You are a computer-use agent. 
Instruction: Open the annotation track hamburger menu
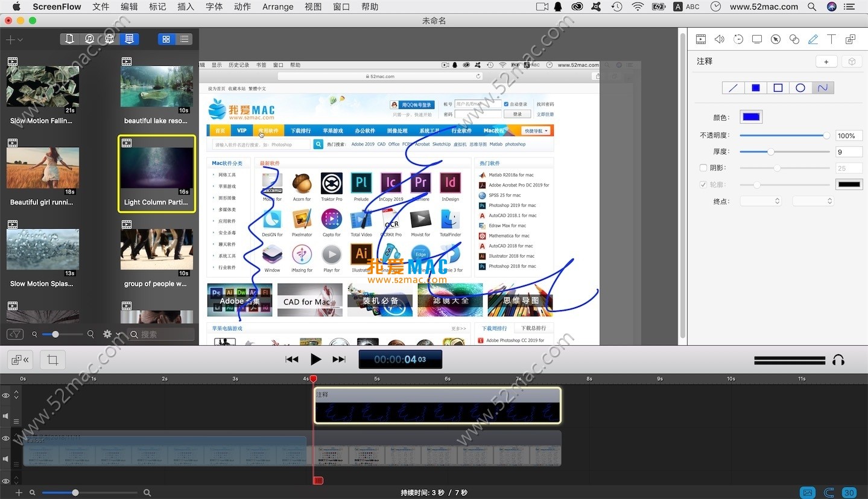coord(16,421)
